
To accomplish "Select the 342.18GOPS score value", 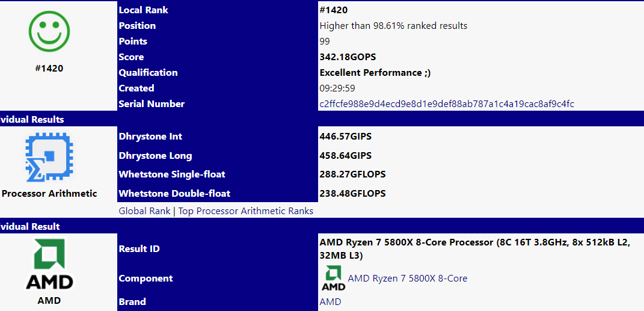I will 348,57.
